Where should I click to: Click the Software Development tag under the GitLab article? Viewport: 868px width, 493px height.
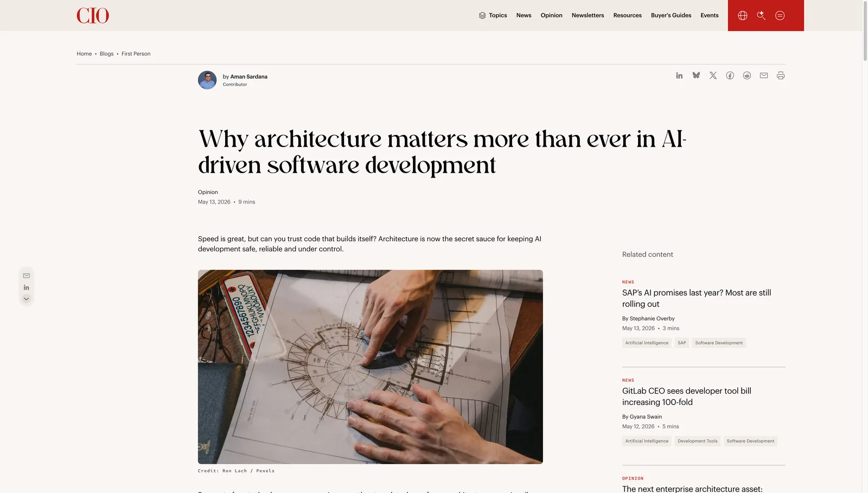click(750, 441)
